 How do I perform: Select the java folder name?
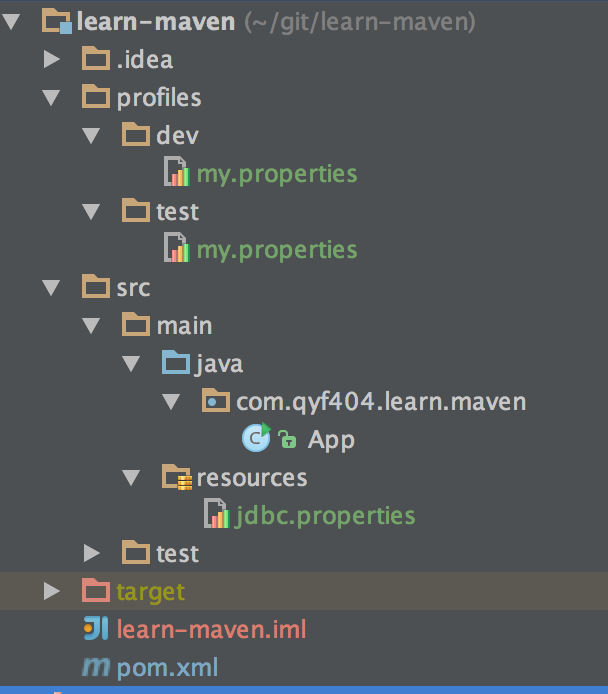coord(219,365)
